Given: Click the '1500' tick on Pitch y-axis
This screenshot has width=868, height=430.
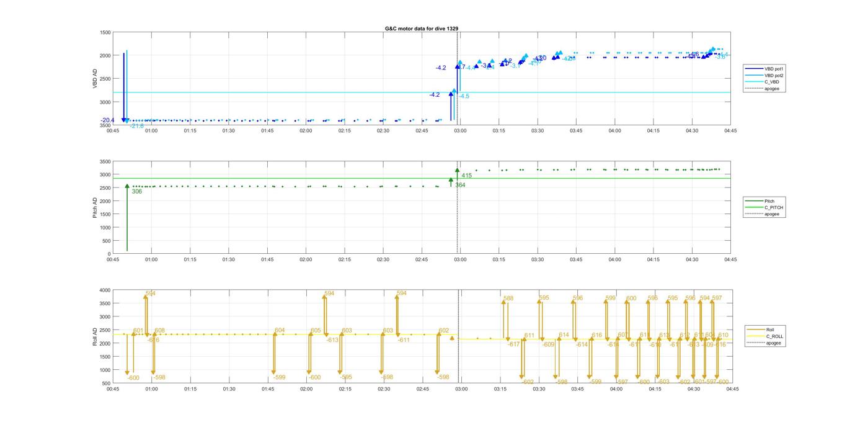Looking at the screenshot, I should [x=105, y=215].
